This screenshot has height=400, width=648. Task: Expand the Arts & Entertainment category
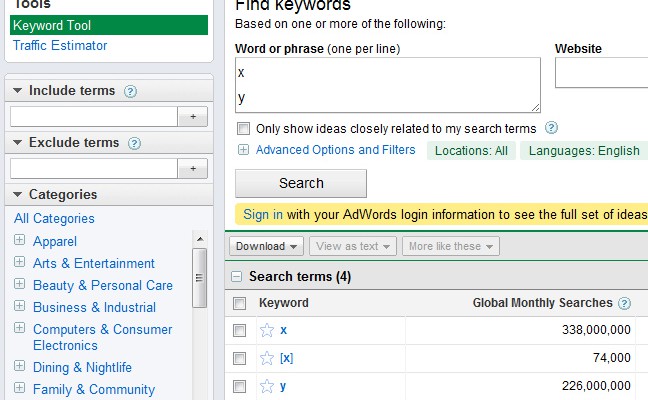(x=19, y=262)
